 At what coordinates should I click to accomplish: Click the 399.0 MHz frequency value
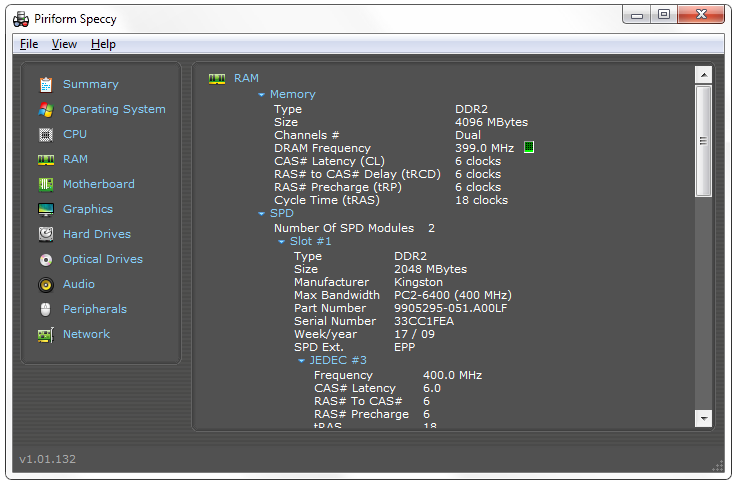[x=484, y=148]
